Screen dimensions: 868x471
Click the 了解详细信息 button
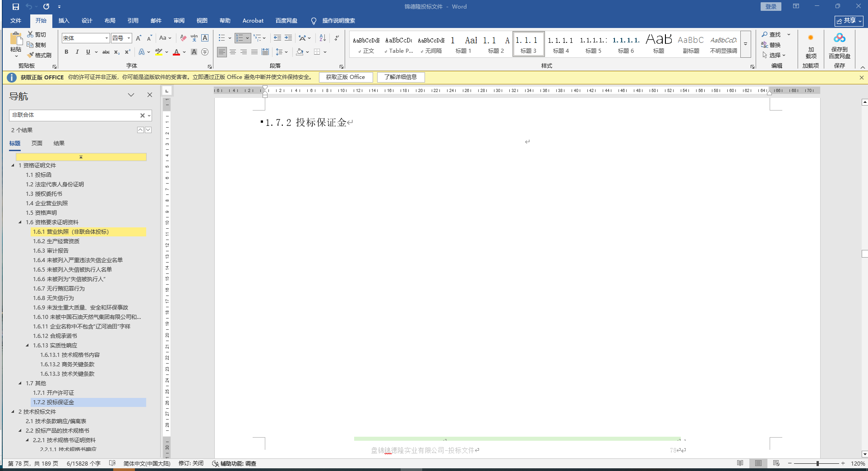click(x=401, y=77)
